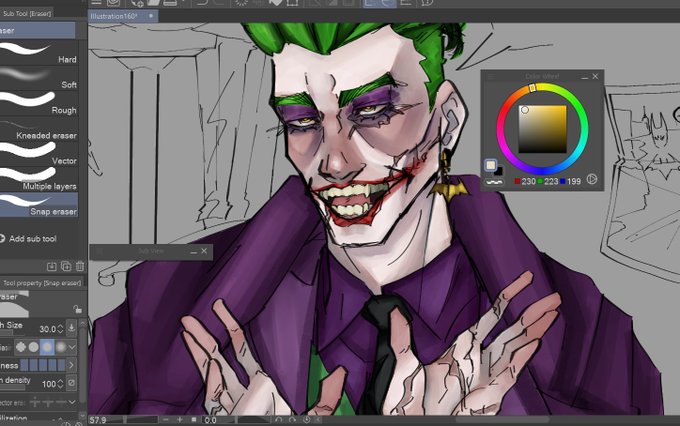Minimize the Sub View panel
The height and width of the screenshot is (426, 680).
click(193, 251)
